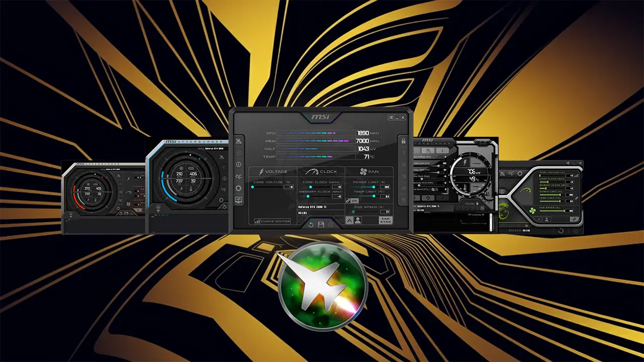Select profile slot 3 in center window
Screen dimensions: 644x362
tap(404, 176)
